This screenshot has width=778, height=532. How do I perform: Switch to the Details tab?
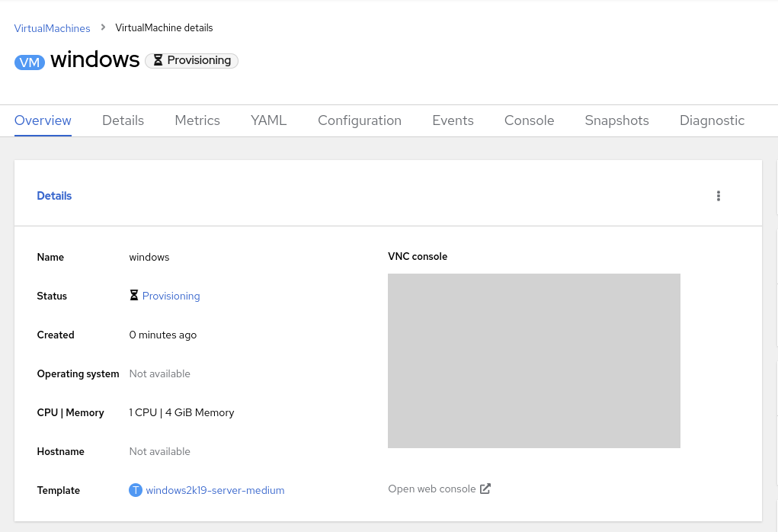click(x=123, y=120)
